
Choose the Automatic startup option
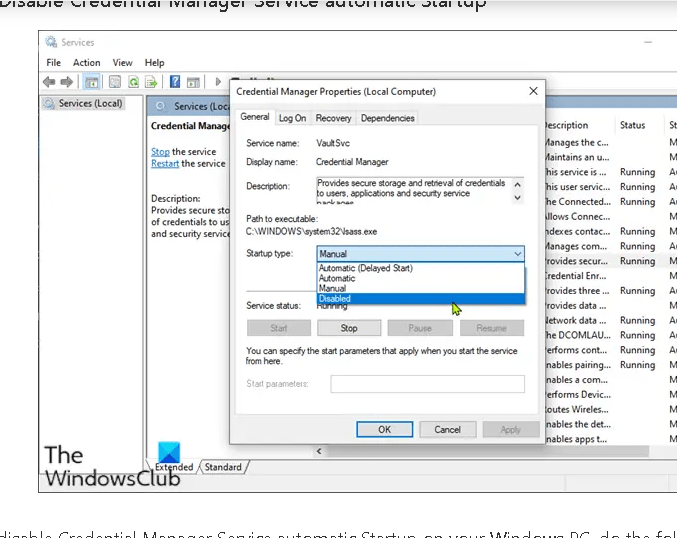click(421, 278)
